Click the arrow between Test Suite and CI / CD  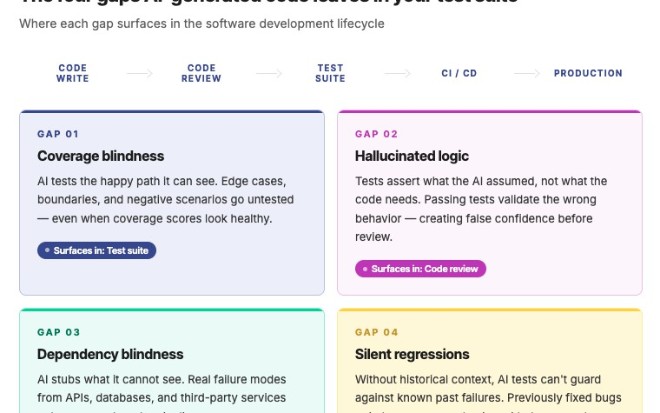[x=397, y=73]
